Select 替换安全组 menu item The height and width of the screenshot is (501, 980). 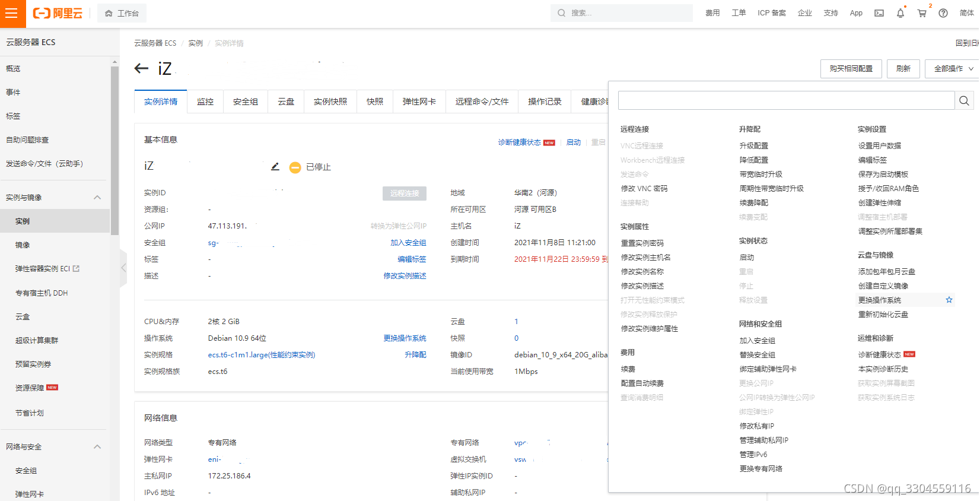757,355
